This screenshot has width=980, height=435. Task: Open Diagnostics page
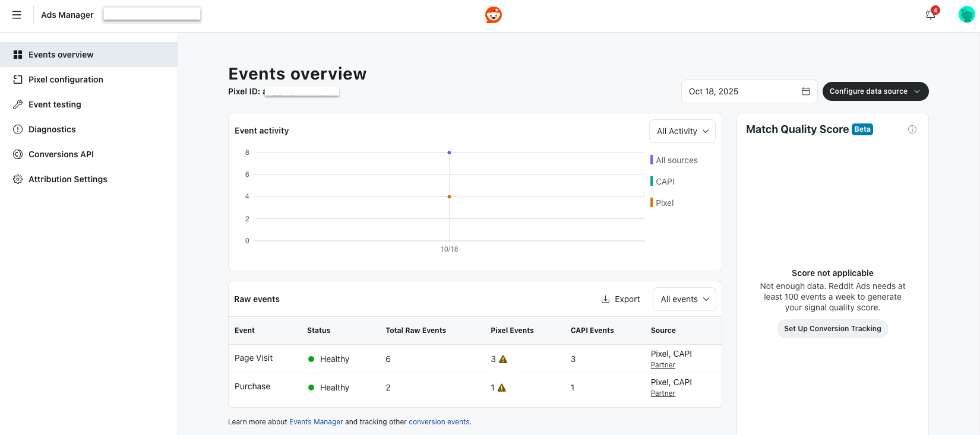coord(88,129)
